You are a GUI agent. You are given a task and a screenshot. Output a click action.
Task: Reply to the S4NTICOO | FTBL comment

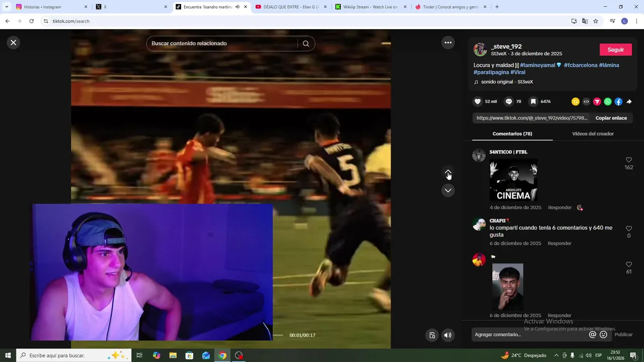(559, 208)
